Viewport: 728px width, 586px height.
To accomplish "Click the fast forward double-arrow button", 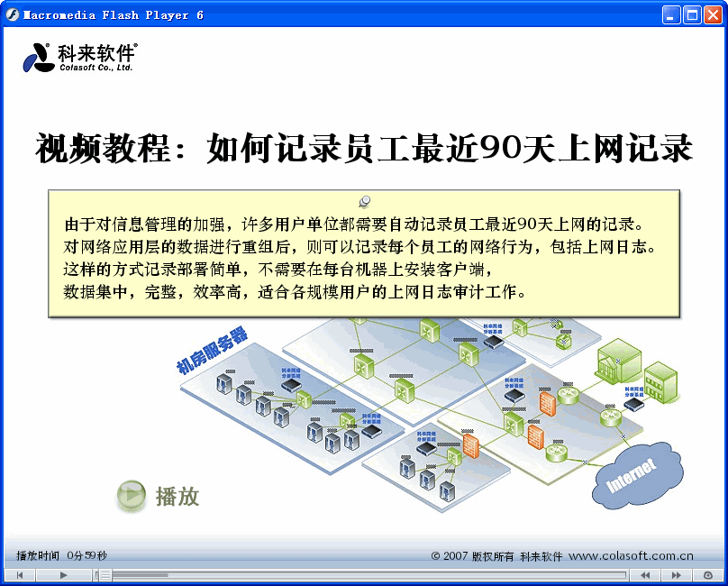I will 677,575.
